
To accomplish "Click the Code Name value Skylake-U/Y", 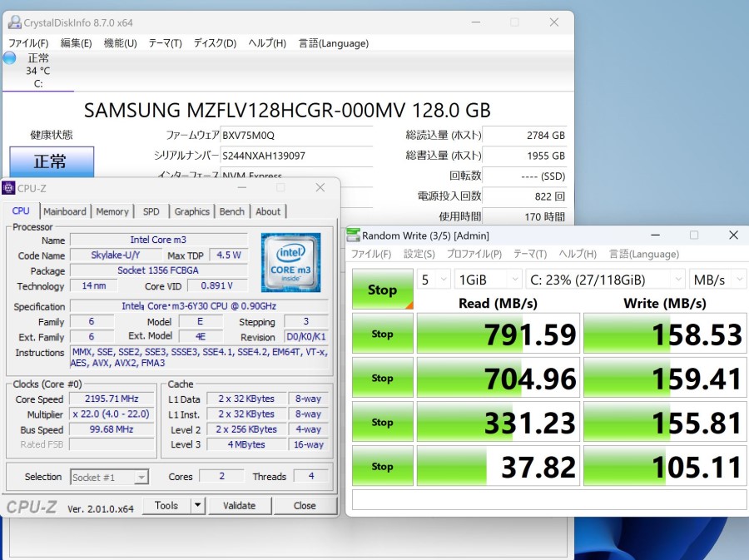I will pos(116,255).
